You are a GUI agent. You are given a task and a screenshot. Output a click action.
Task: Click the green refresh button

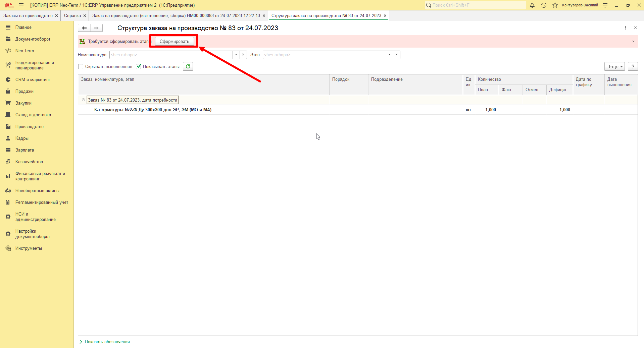188,66
